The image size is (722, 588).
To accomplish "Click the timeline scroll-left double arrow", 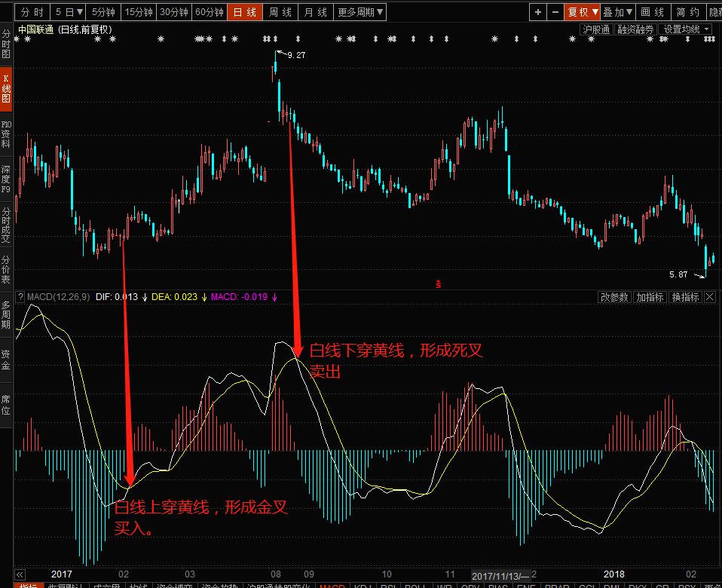I will point(20,574).
